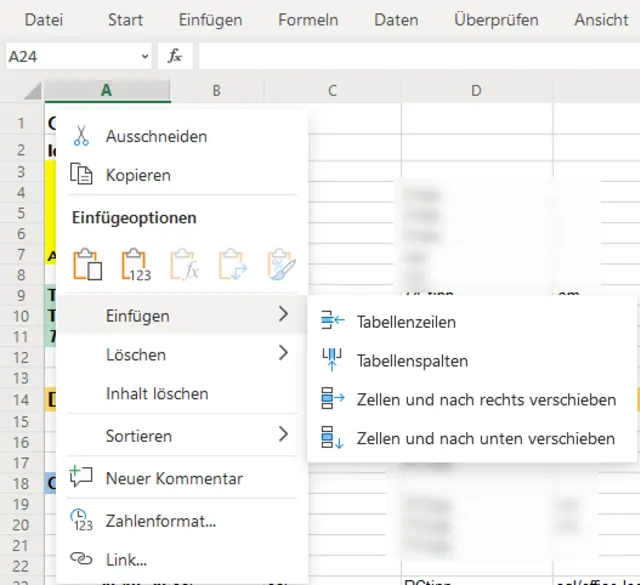The height and width of the screenshot is (585, 640).
Task: Click the copy pages icon for Kopieren
Action: (81, 174)
